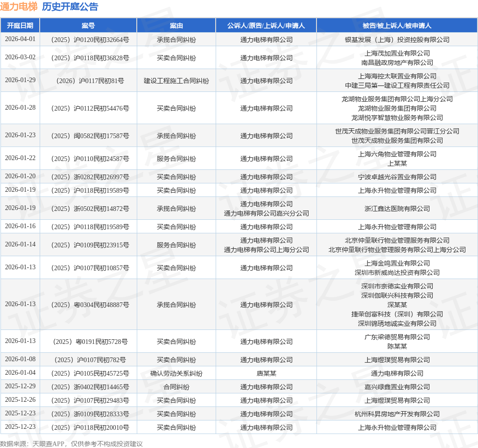Viewport: 478px width, 448px height.
Task: Click the date 2026-01-08
Action: coord(20,359)
